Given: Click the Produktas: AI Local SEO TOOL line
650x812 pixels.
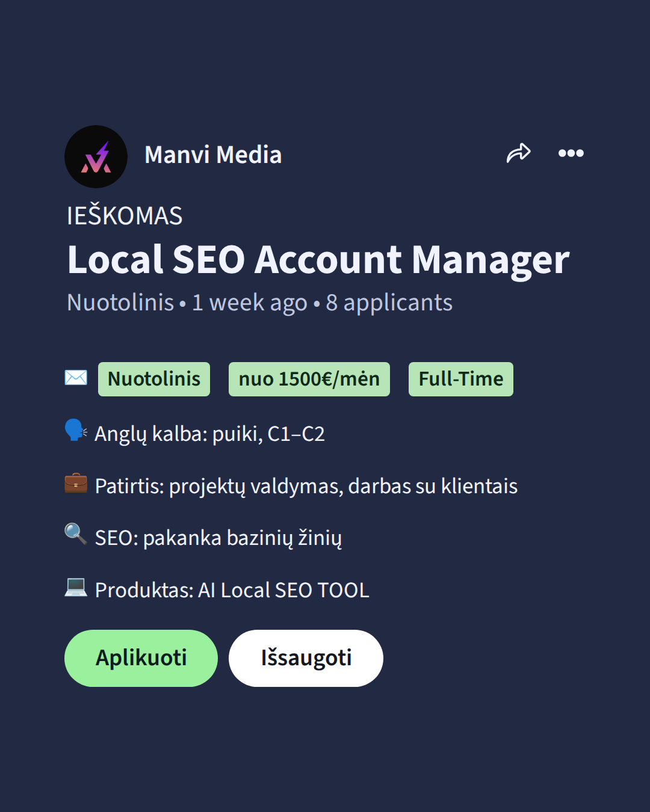Looking at the screenshot, I should (232, 590).
